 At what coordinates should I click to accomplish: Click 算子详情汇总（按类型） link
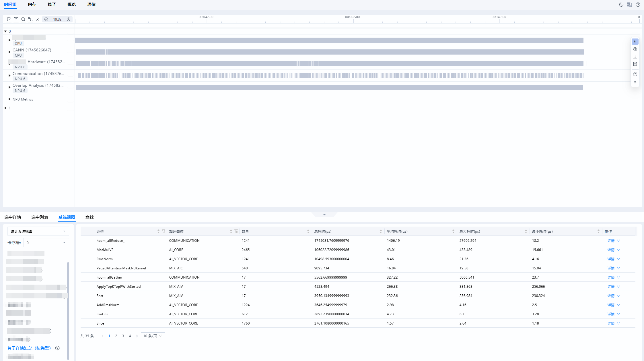tap(29, 348)
